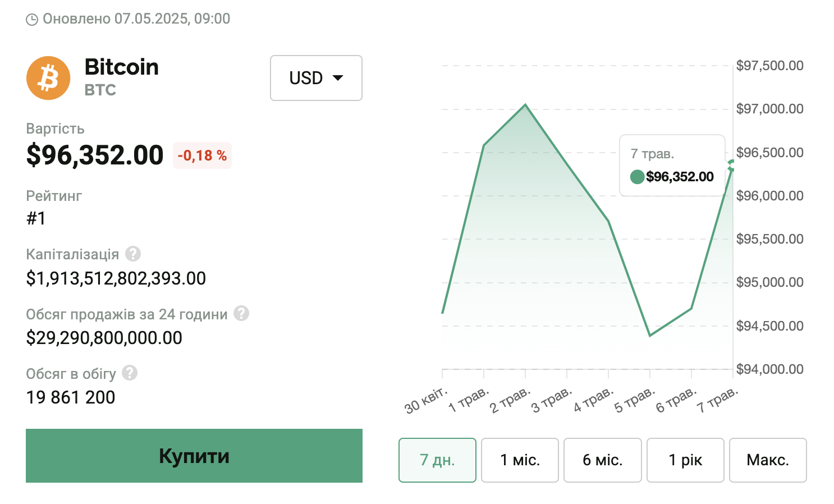Viewport: 834px width, 504px height.
Task: Click the -0,18 % price change badge
Action: click(x=202, y=155)
